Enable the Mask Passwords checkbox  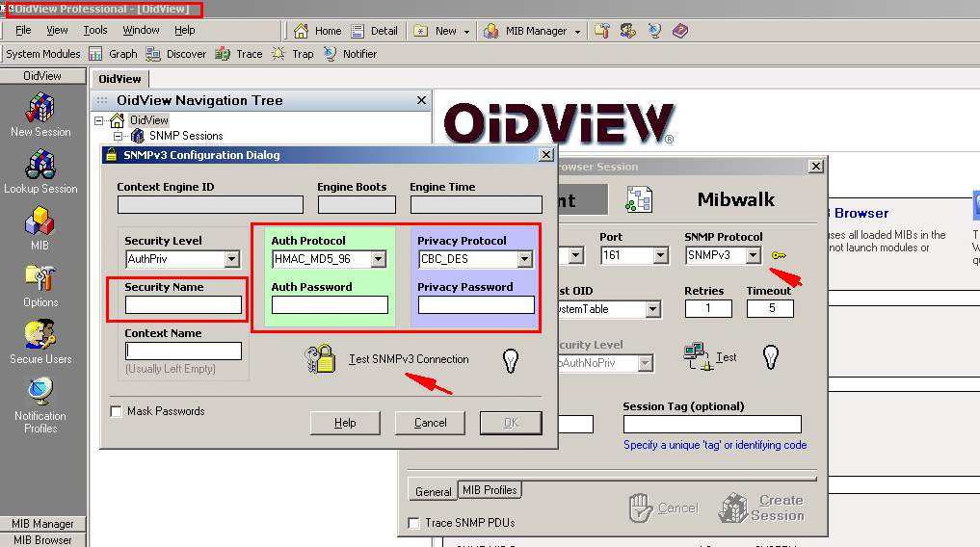coord(117,411)
